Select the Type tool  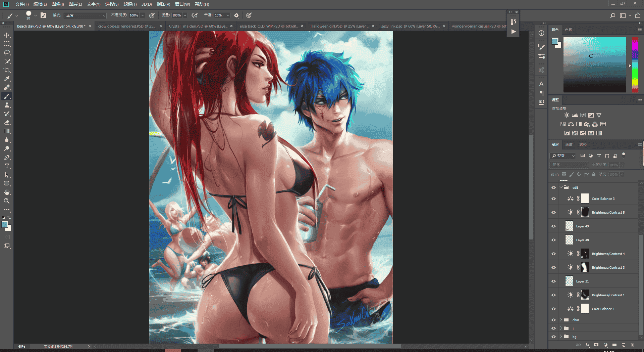[x=7, y=166]
